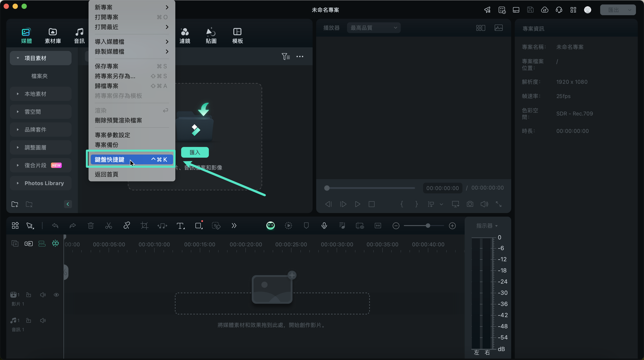Screen dimensions: 644x360
Task: Add a marker with the shield marker icon
Action: (x=306, y=226)
